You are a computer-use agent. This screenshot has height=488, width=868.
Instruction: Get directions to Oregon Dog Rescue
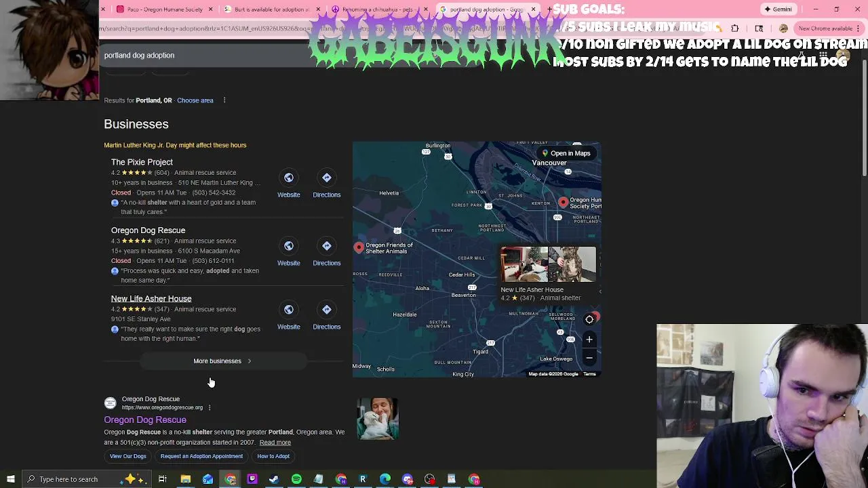326,246
